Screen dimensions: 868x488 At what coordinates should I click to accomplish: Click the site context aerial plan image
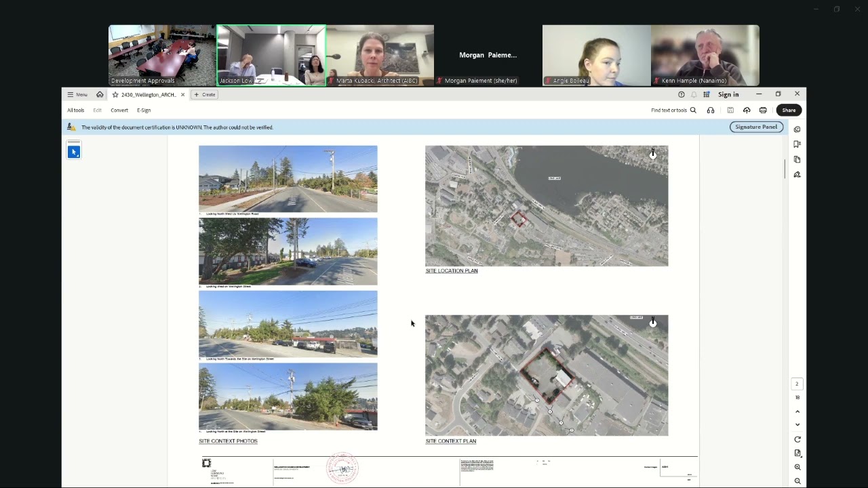coord(547,375)
